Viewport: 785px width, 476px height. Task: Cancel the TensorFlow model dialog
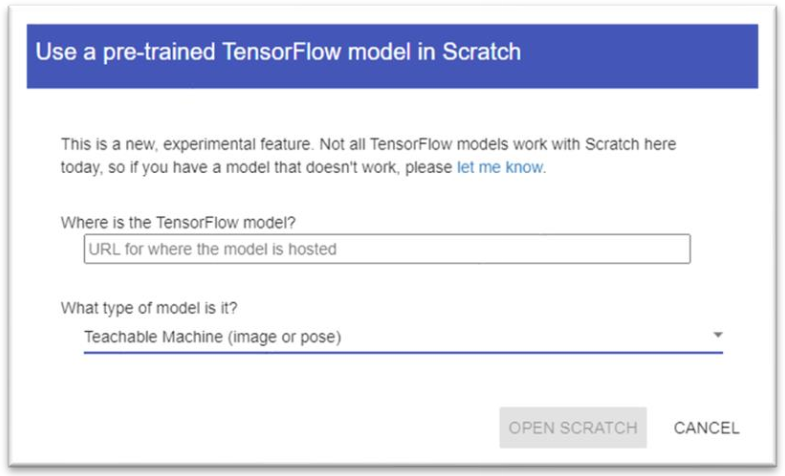click(706, 428)
